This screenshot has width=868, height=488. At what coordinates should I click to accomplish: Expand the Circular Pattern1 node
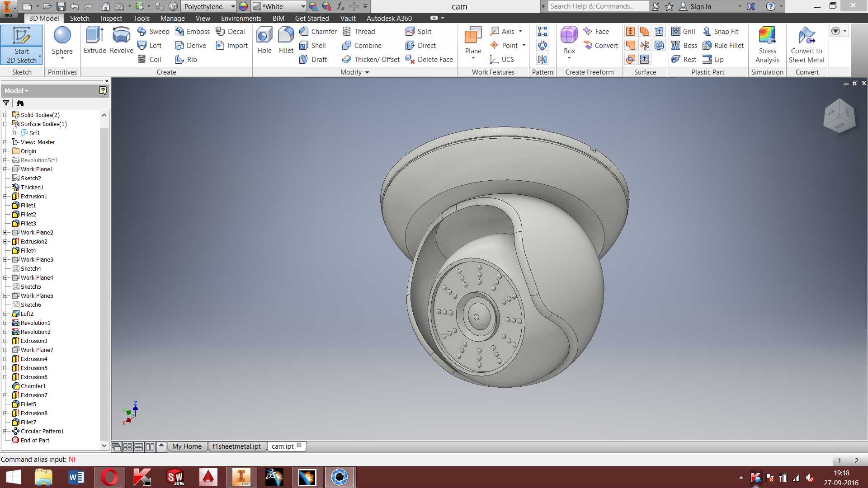[x=5, y=431]
